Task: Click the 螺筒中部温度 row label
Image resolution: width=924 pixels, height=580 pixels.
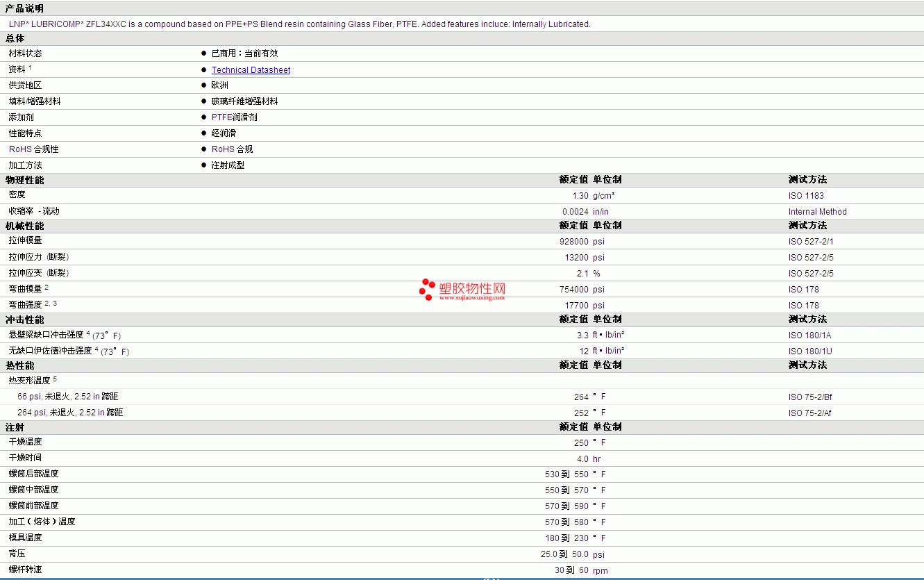Action: click(33, 490)
